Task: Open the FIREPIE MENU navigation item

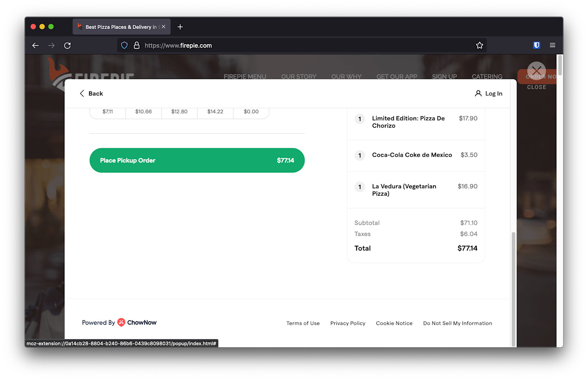Action: (x=245, y=77)
